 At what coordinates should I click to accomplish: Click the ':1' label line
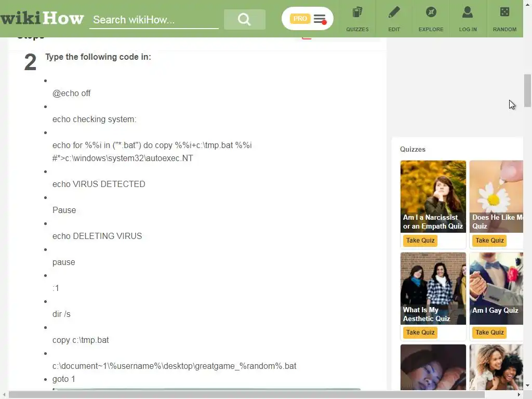point(56,288)
